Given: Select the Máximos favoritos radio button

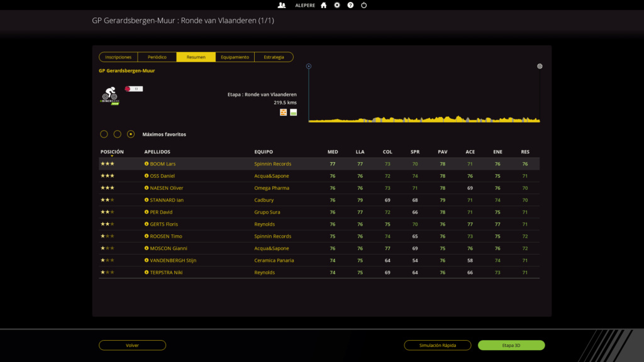Looking at the screenshot, I should 131,134.
